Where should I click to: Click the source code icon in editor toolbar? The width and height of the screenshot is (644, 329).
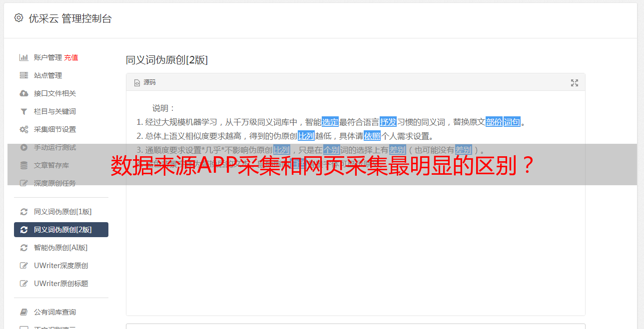[137, 83]
